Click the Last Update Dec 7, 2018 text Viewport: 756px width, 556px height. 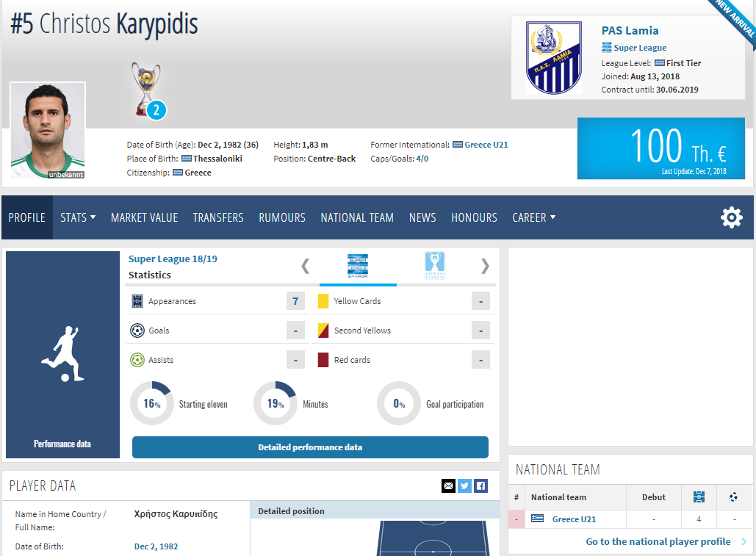point(694,172)
